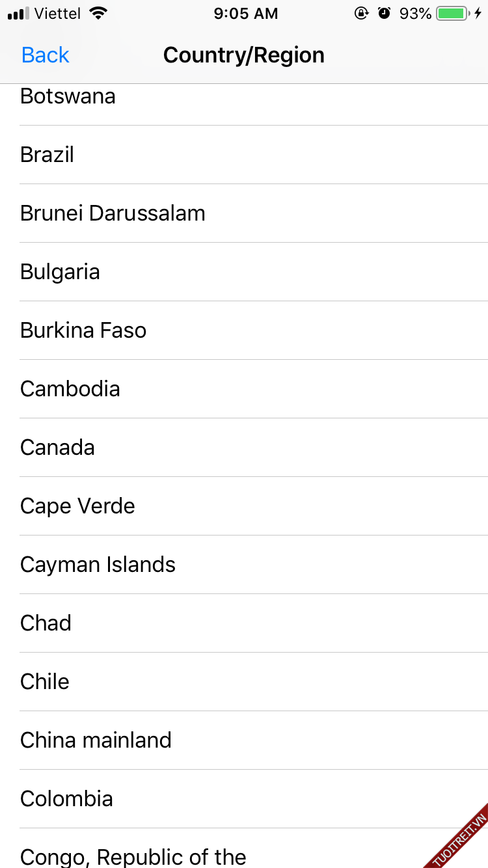
Task: Tap the alarm clock status icon
Action: [x=384, y=14]
